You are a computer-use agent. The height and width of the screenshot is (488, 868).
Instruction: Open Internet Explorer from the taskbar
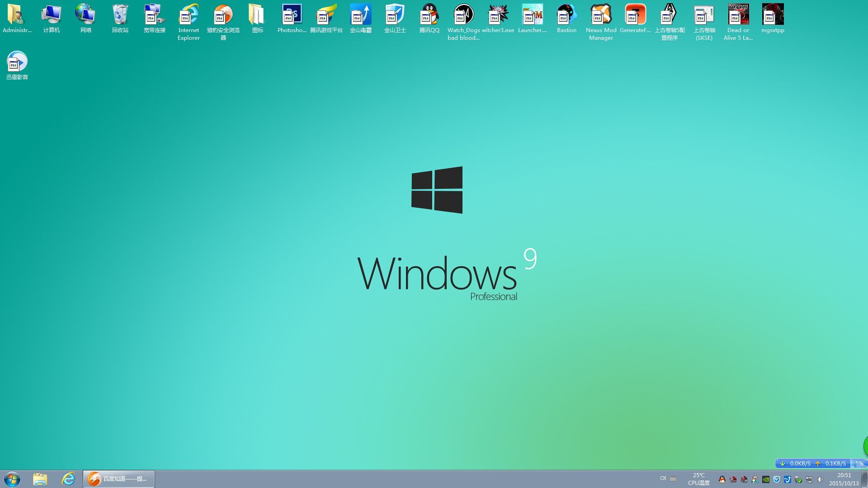pos(68,479)
